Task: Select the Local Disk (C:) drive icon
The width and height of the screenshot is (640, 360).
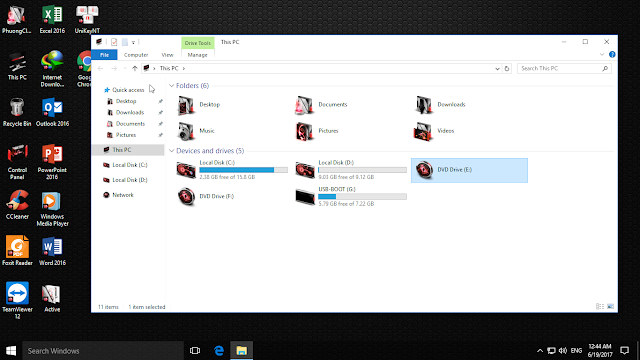Action: click(x=186, y=170)
